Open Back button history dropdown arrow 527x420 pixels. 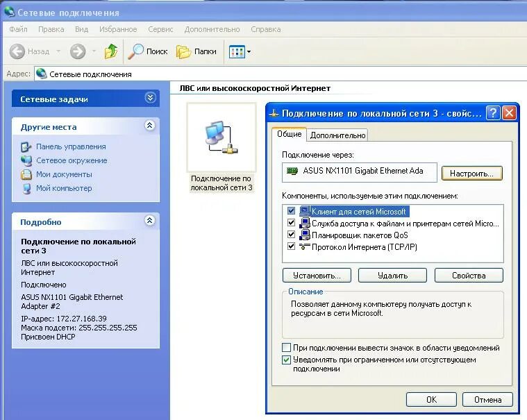[x=58, y=51]
